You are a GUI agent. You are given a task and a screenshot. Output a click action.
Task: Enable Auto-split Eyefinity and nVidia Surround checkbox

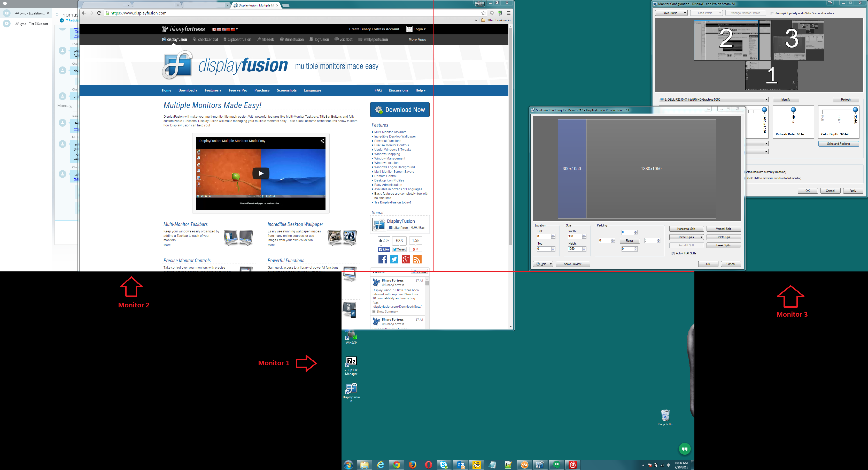click(772, 13)
